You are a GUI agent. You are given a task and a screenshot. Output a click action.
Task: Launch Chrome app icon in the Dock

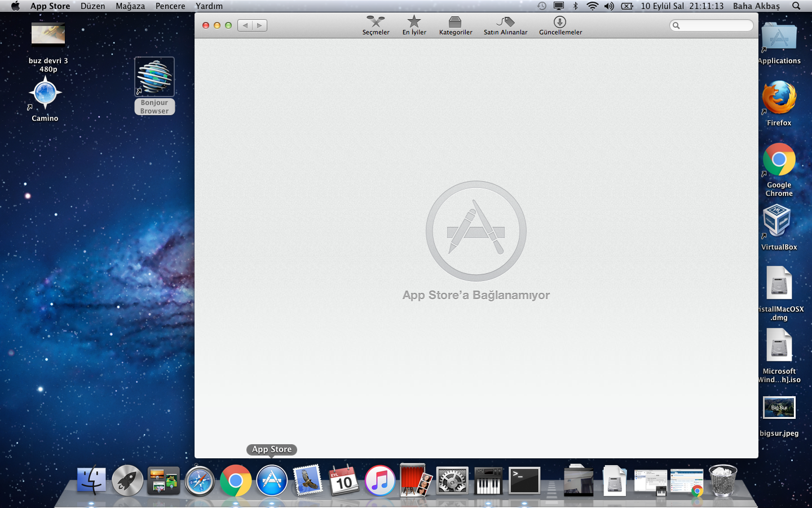236,481
